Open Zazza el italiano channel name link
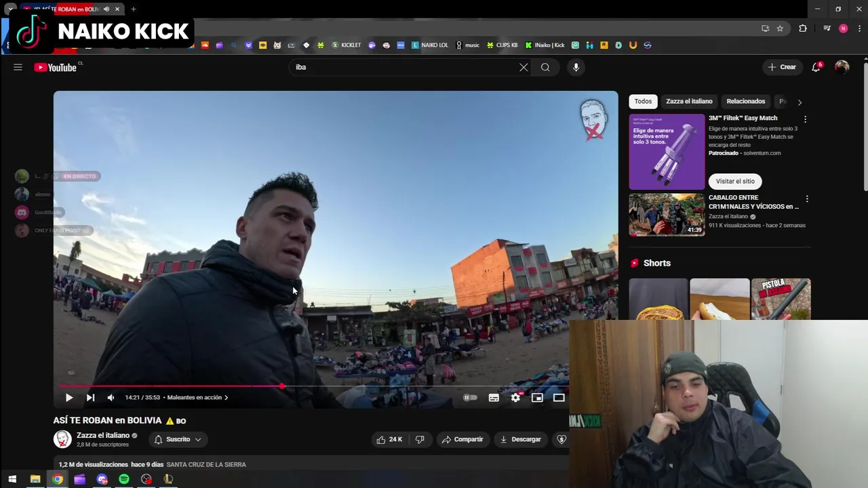Viewport: 868px width, 488px height. (103, 435)
